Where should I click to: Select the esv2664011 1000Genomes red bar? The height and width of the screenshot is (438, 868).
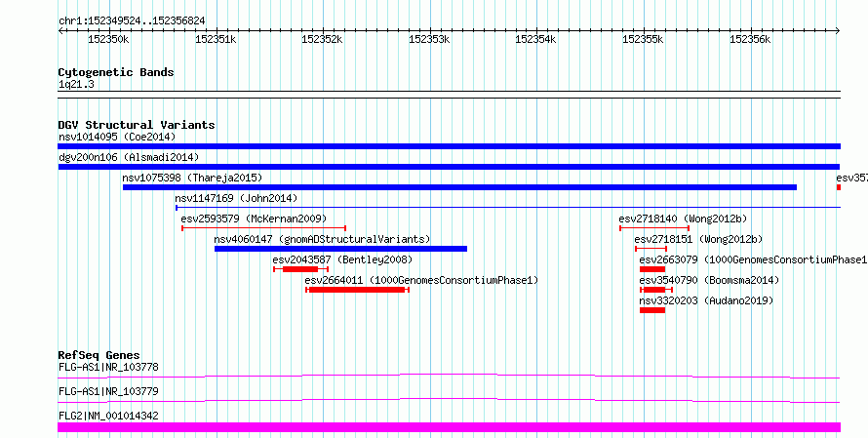tap(357, 290)
